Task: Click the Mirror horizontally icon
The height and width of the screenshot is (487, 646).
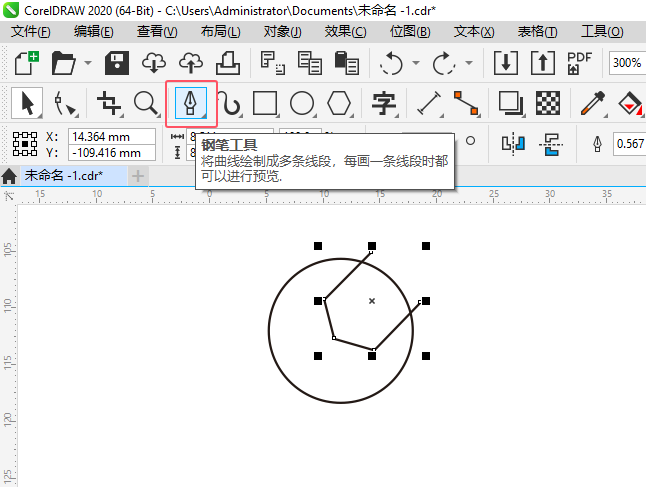Action: tap(513, 144)
